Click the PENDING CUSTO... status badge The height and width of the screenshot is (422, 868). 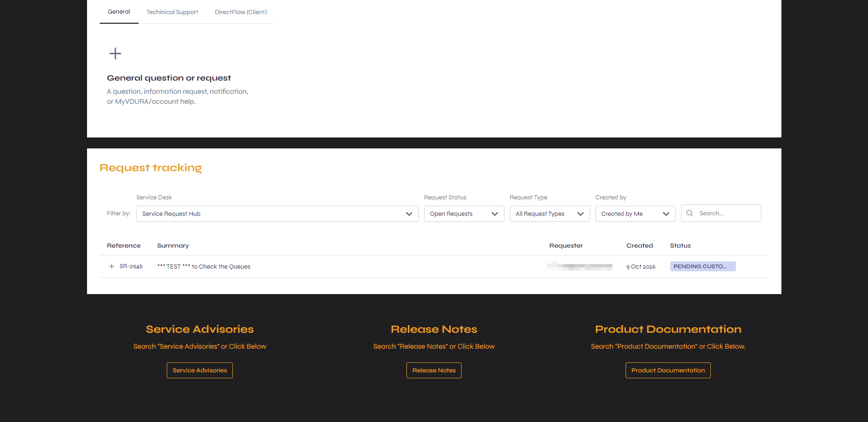coord(703,266)
